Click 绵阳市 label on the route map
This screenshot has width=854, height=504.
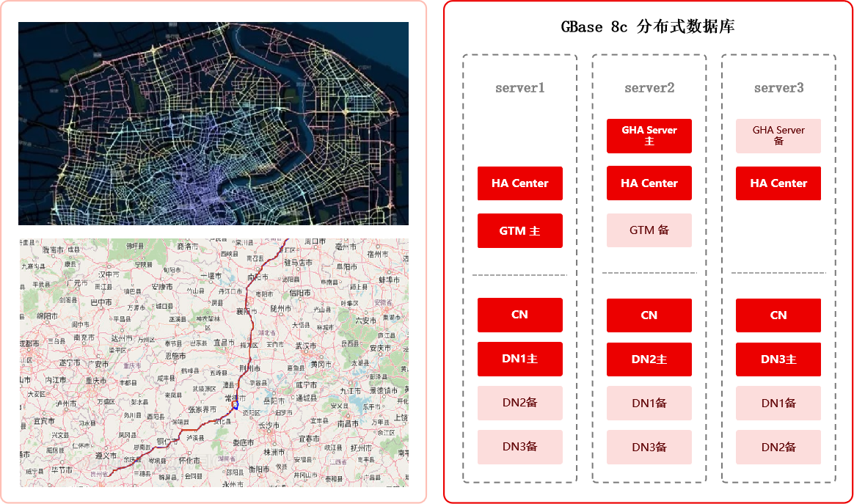(47, 316)
